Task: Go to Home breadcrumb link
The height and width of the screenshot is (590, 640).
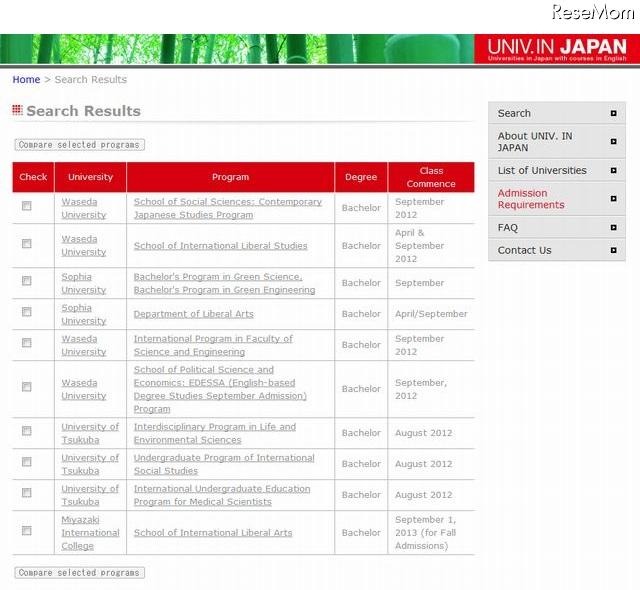Action: pos(26,80)
